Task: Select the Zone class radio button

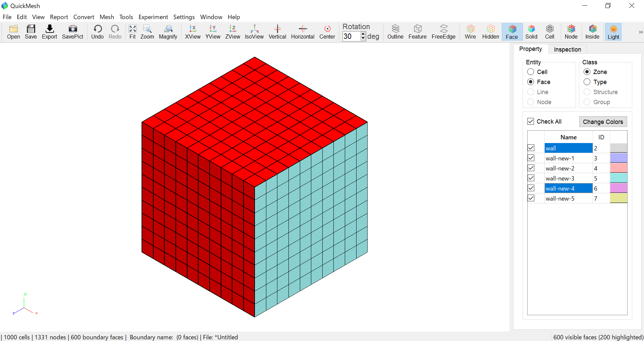Action: pyautogui.click(x=587, y=72)
